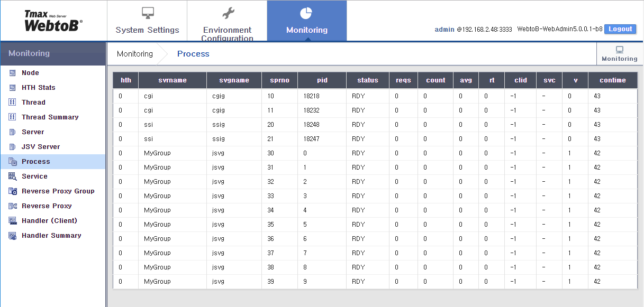The height and width of the screenshot is (307, 644).
Task: Select Handler (Client) in the sidebar
Action: 53,221
